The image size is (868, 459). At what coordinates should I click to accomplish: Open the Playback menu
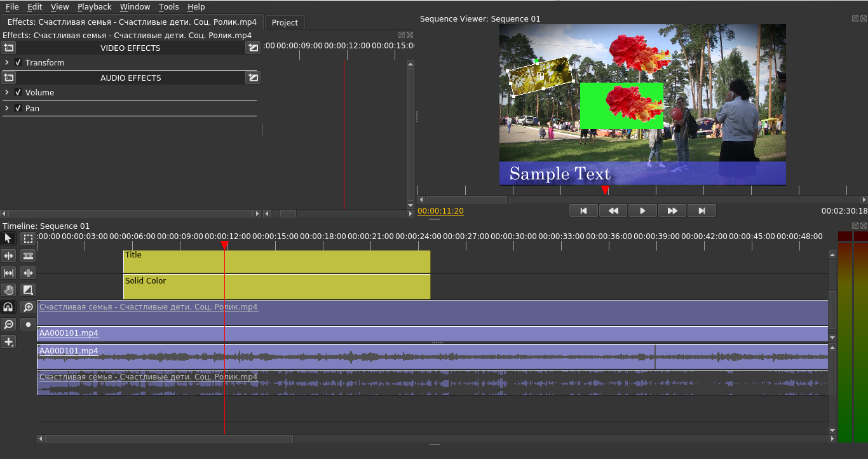pyautogui.click(x=94, y=7)
